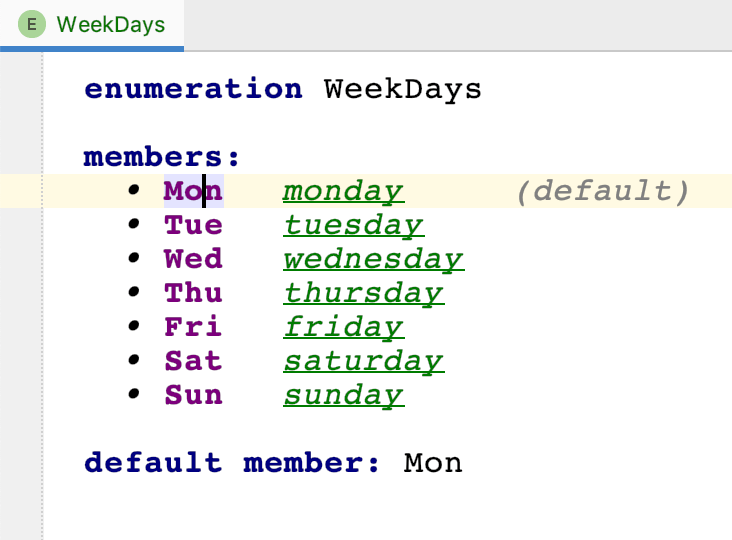Click the Fri member name
732x540 pixels.
193,327
